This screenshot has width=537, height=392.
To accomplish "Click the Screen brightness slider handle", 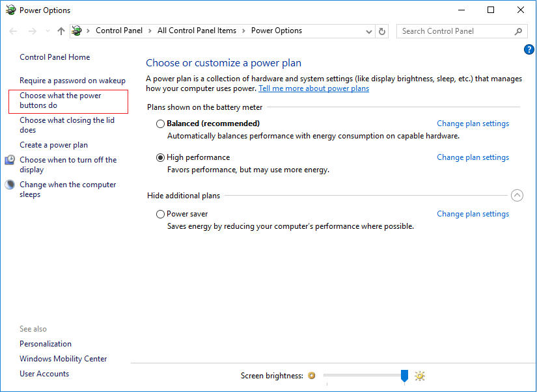I will [x=404, y=376].
